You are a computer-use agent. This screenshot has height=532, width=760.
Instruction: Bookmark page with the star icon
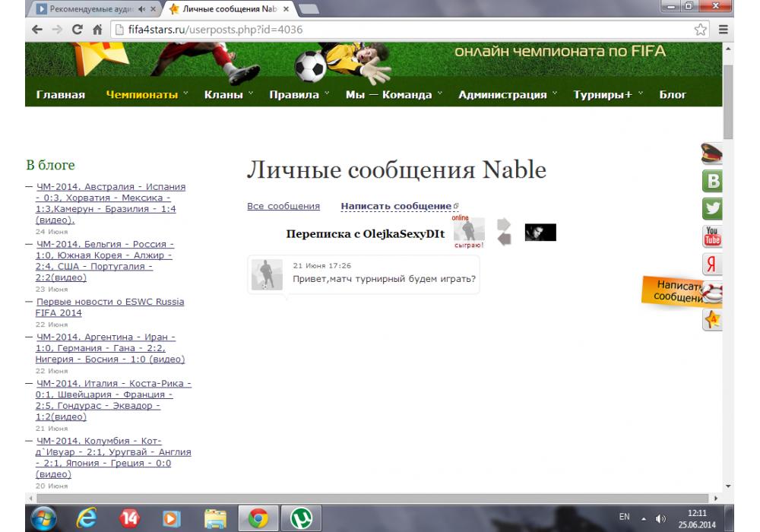click(x=701, y=29)
